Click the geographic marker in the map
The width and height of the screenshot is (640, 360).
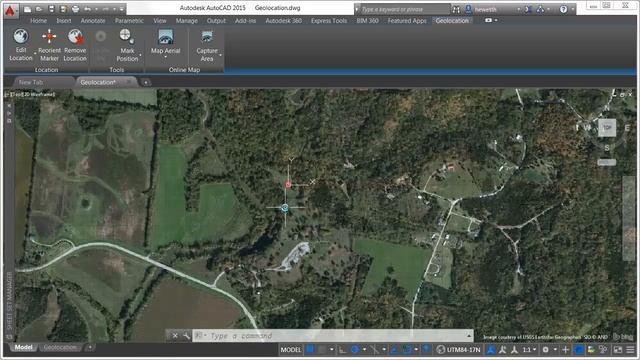[288, 184]
